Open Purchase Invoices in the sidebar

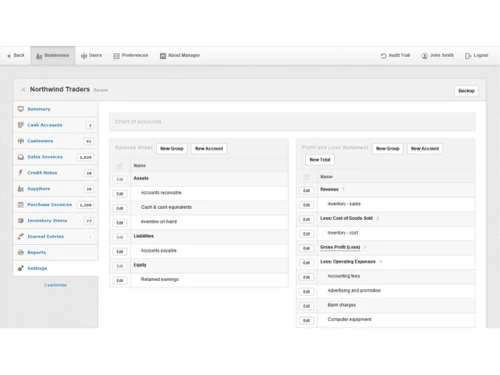pos(56,205)
